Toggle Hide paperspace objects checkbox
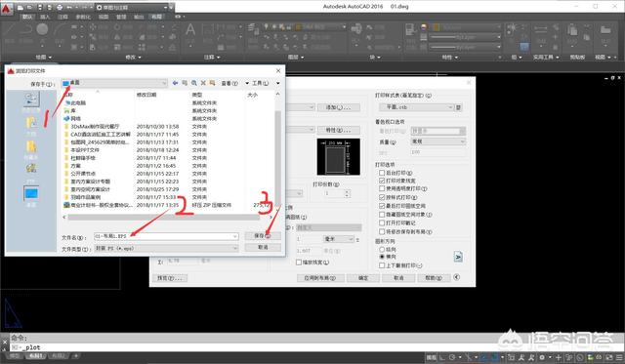 [x=382, y=215]
